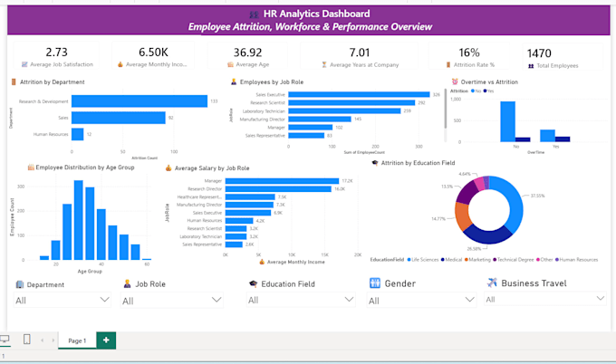Go to previous page arrow
The image size is (616, 364).
coord(42,340)
